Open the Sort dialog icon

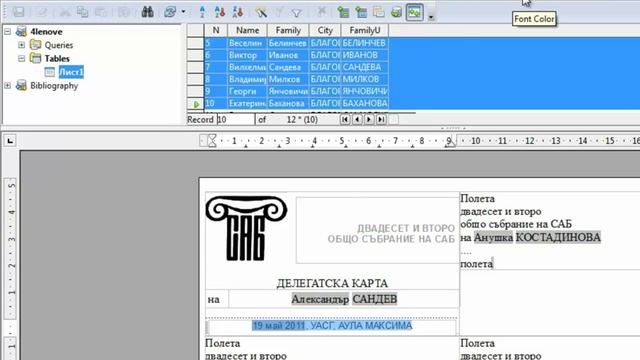(x=202, y=12)
